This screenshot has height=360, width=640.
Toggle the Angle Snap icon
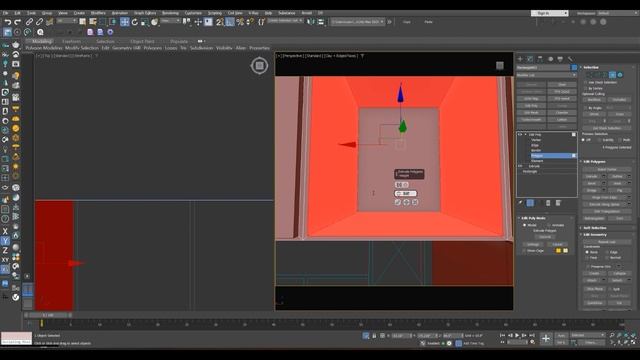click(x=230, y=22)
